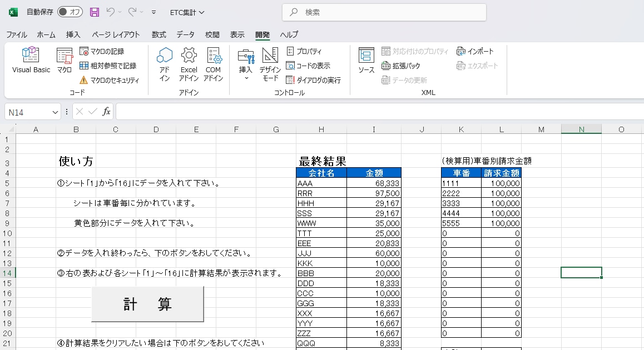The height and width of the screenshot is (350, 644).
Task: Click XML インポート button
Action: 475,51
